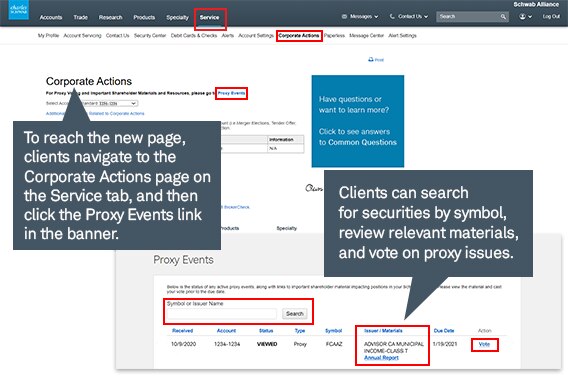This screenshot has width=568, height=382.
Task: Open Contact Us in the Service submenu
Action: coord(117,35)
